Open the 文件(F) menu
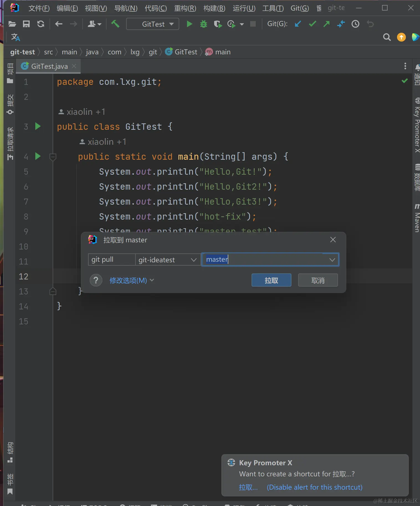This screenshot has height=506, width=420. [x=39, y=8]
